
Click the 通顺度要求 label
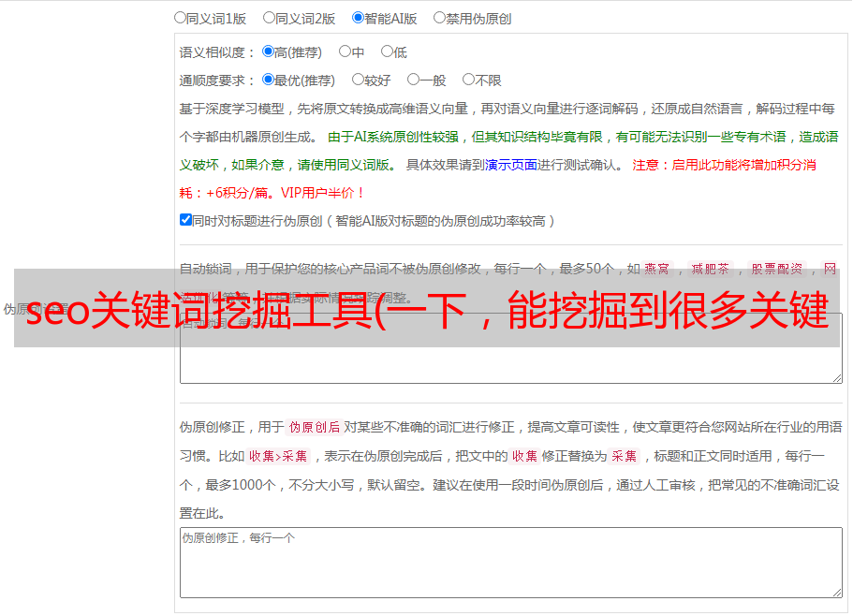[217, 81]
